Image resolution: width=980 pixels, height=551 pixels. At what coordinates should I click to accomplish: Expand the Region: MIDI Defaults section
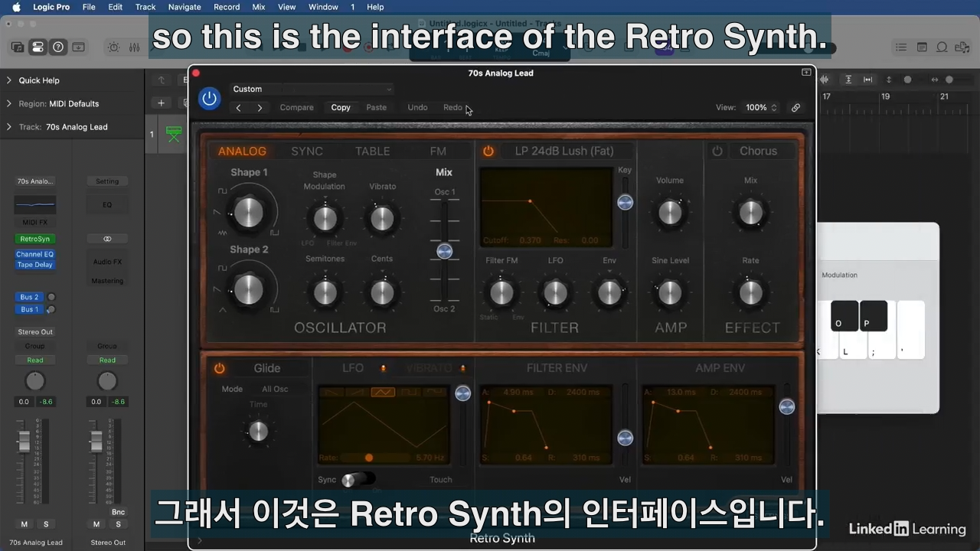coord(9,103)
